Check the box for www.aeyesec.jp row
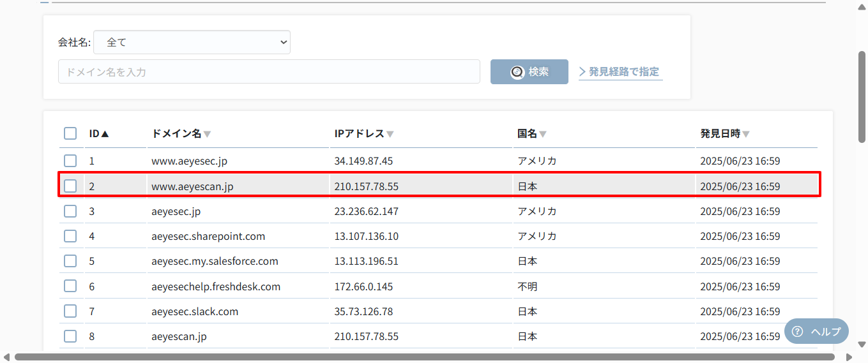The height and width of the screenshot is (363, 868). [x=70, y=161]
